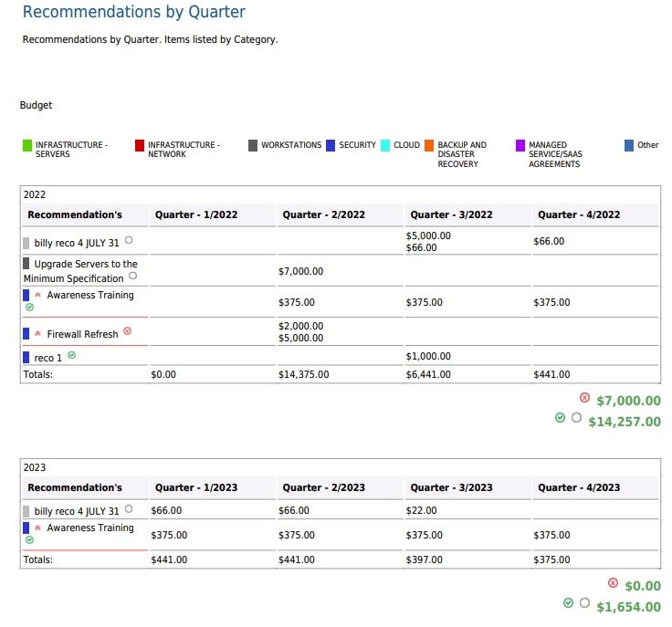Screen dimensions: 672x627
Task: Click the red priority arrow beside Awareness Training in 2022
Action: (x=37, y=295)
